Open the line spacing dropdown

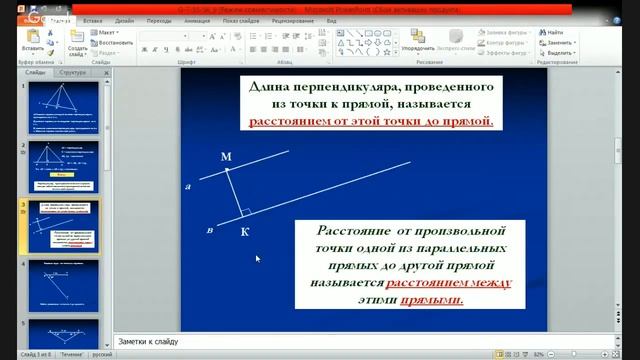309,37
